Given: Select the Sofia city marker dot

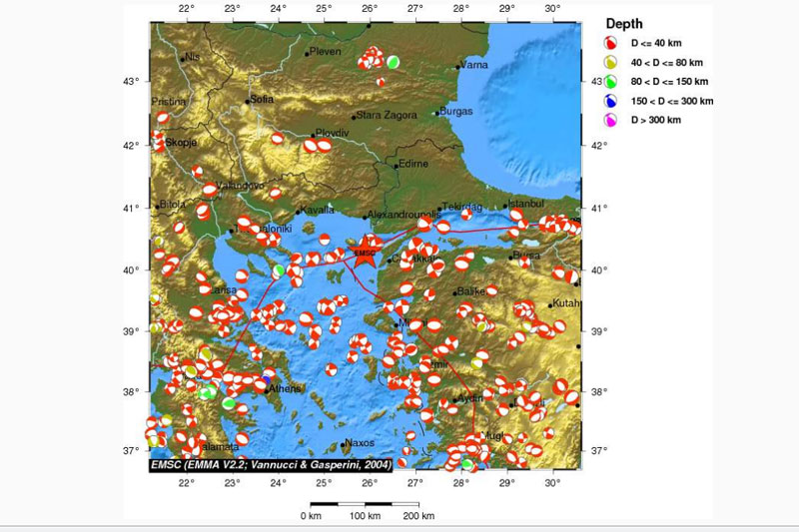Looking at the screenshot, I should point(248,101).
